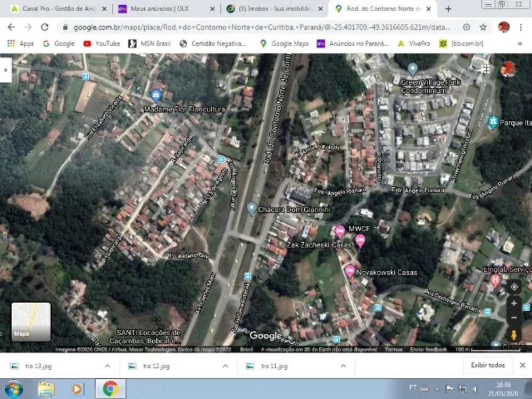The image size is (532, 399).
Task: Bookmark this page with the star icon
Action: 483,27
